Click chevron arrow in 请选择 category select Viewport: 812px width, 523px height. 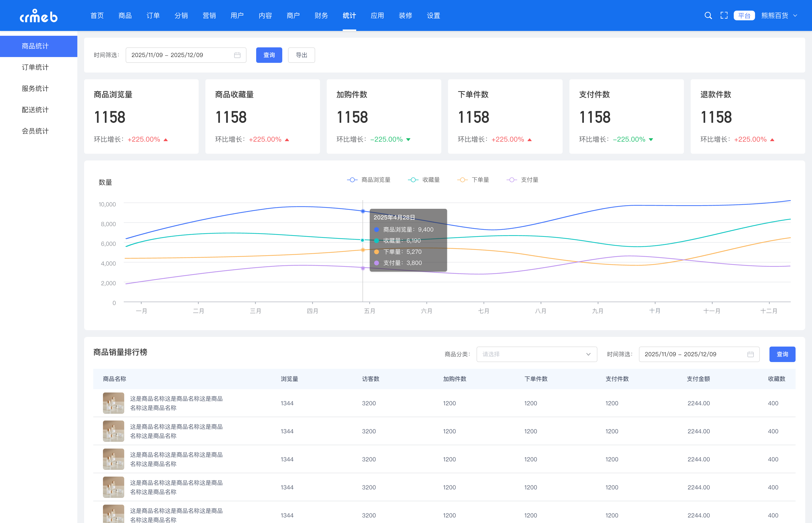point(588,354)
